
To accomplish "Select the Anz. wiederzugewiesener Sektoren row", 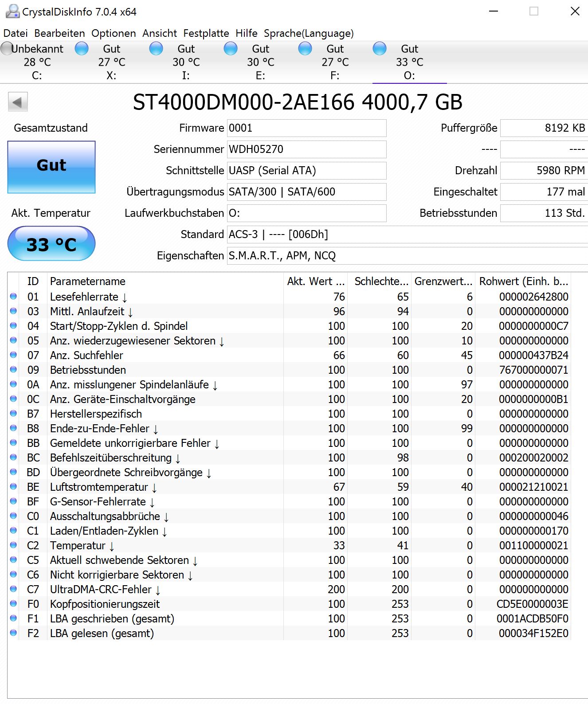I will point(289,340).
